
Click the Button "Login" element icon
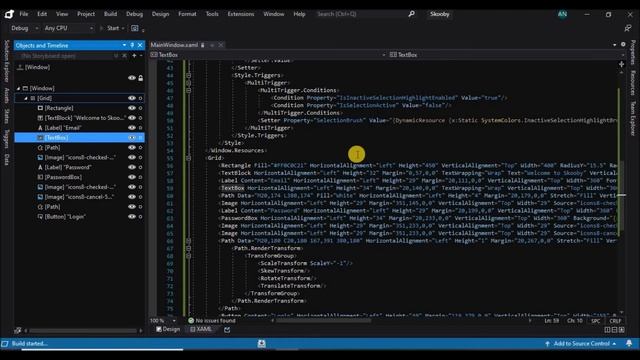click(40, 217)
